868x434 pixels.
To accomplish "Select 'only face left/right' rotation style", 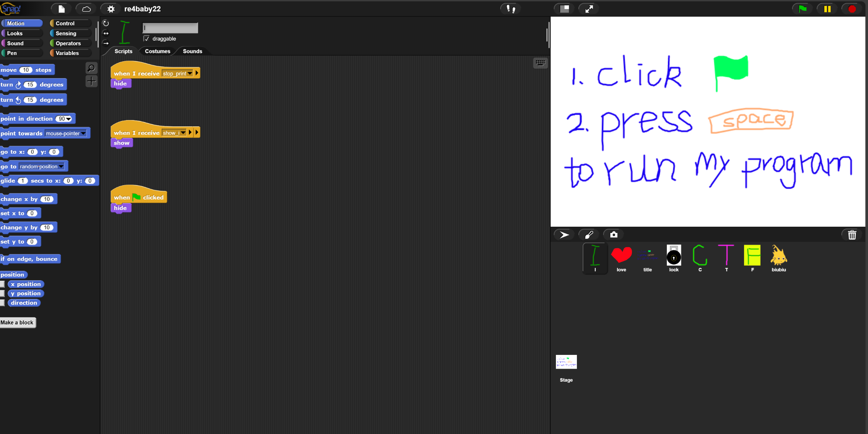I will [x=106, y=33].
